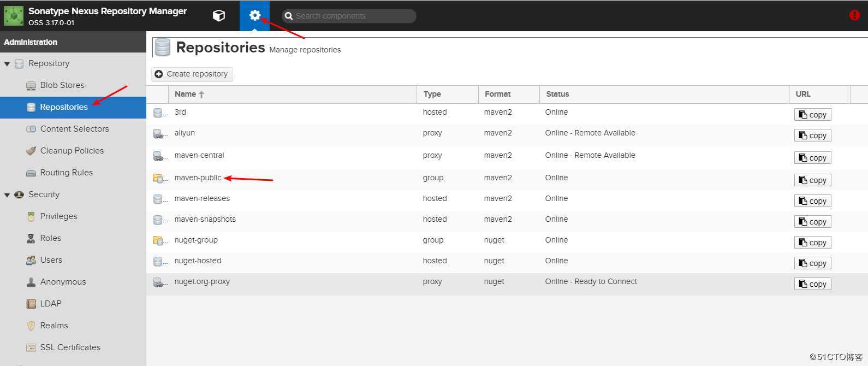Click the nuget-group folder icon

(x=158, y=240)
